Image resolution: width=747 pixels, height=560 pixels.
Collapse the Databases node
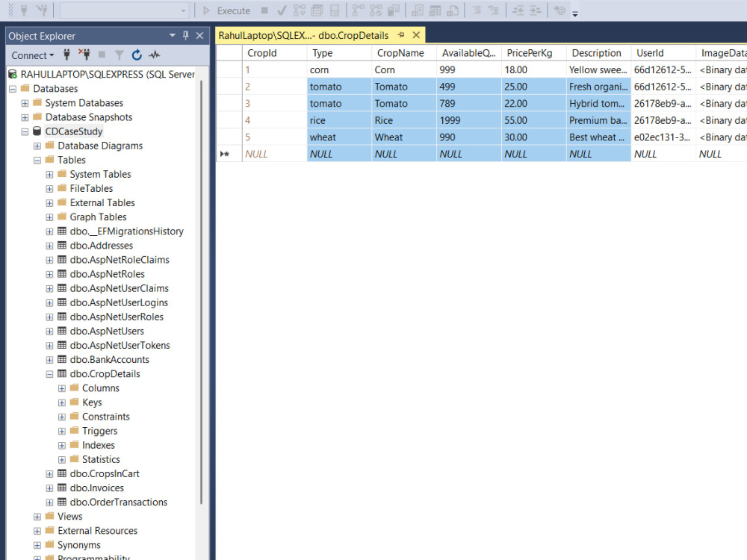point(13,89)
